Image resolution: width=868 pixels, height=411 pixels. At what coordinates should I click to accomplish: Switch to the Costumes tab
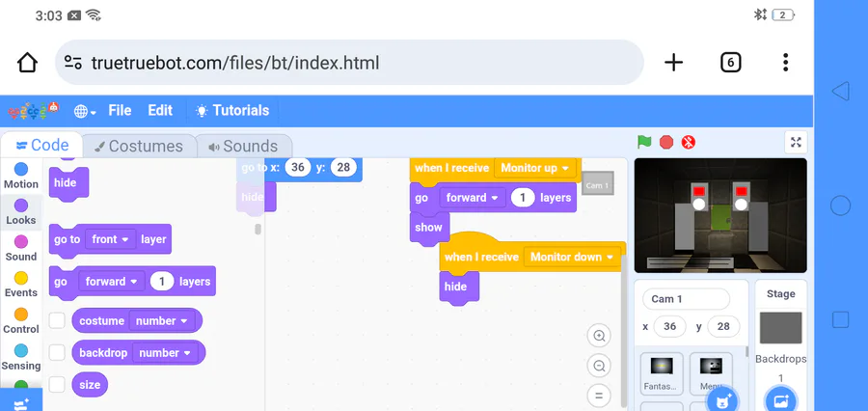pyautogui.click(x=138, y=147)
